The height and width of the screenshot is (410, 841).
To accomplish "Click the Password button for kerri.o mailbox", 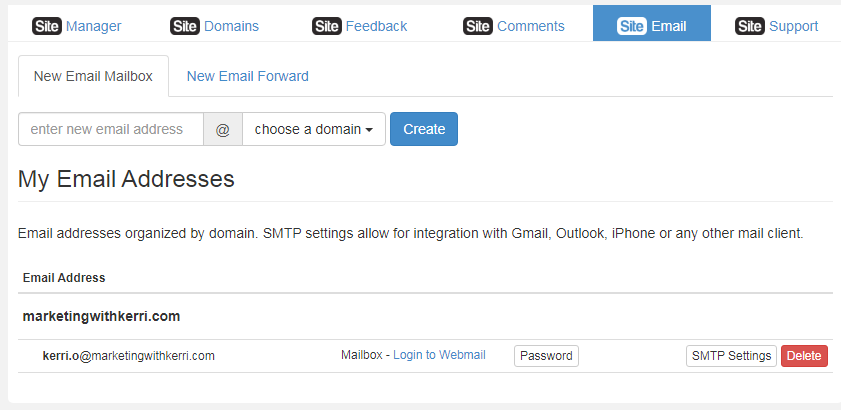I will click(x=547, y=356).
